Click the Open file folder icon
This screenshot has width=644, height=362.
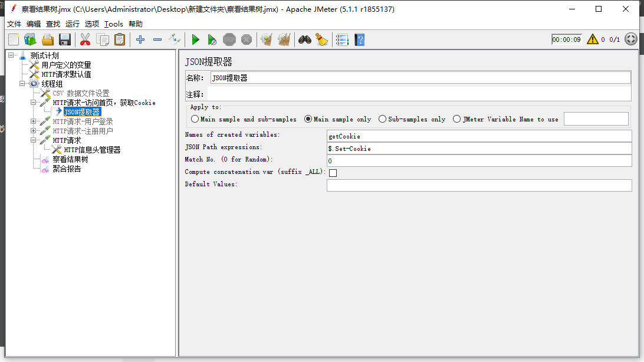[48, 40]
